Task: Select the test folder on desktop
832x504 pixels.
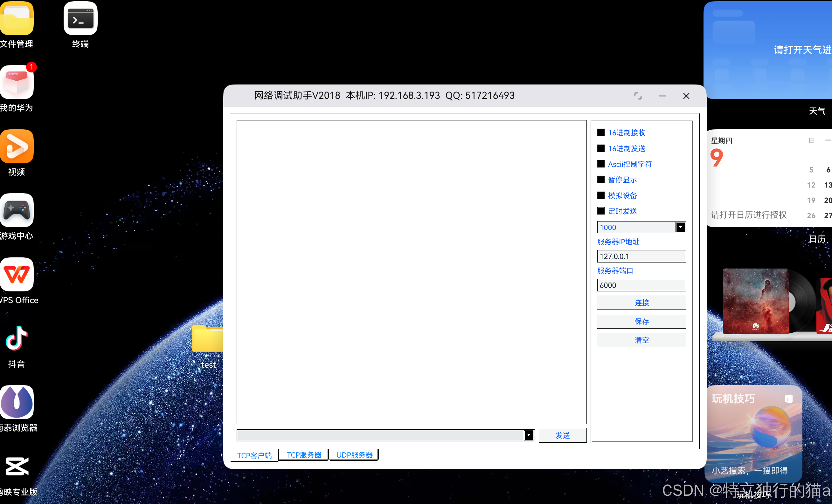Action: pos(208,339)
